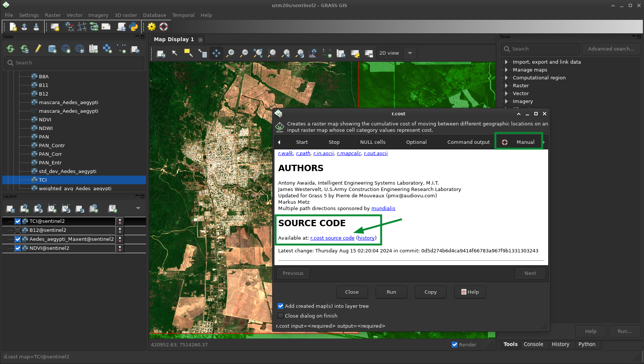Viewport: 644px width, 364px height.
Task: Open the r.cost source code link
Action: tap(332, 238)
